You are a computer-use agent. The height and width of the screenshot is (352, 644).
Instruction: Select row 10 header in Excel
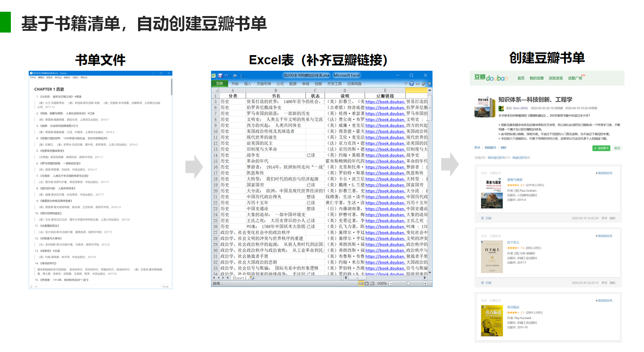(x=215, y=131)
